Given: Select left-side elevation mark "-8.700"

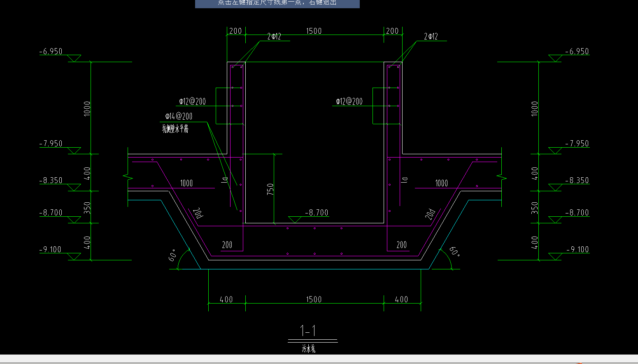Looking at the screenshot, I should click(51, 213).
